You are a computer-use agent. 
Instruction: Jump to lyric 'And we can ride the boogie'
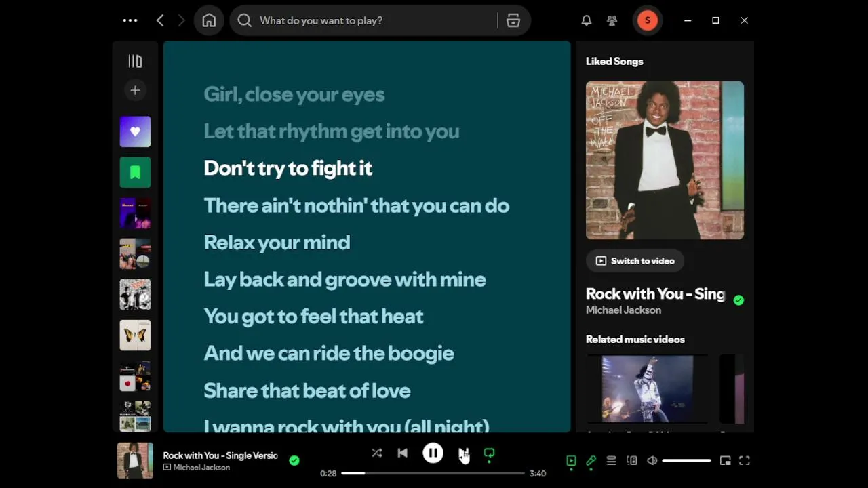tap(329, 353)
